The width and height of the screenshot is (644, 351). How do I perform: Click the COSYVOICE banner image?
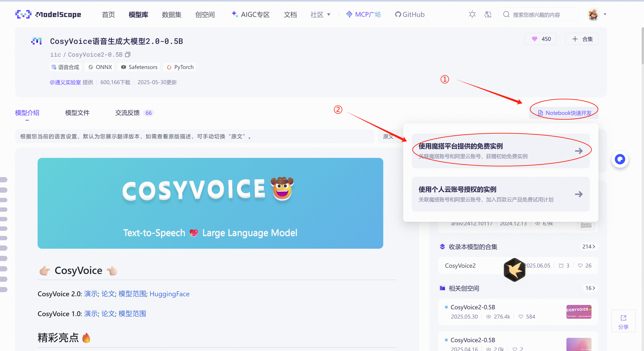click(x=210, y=203)
